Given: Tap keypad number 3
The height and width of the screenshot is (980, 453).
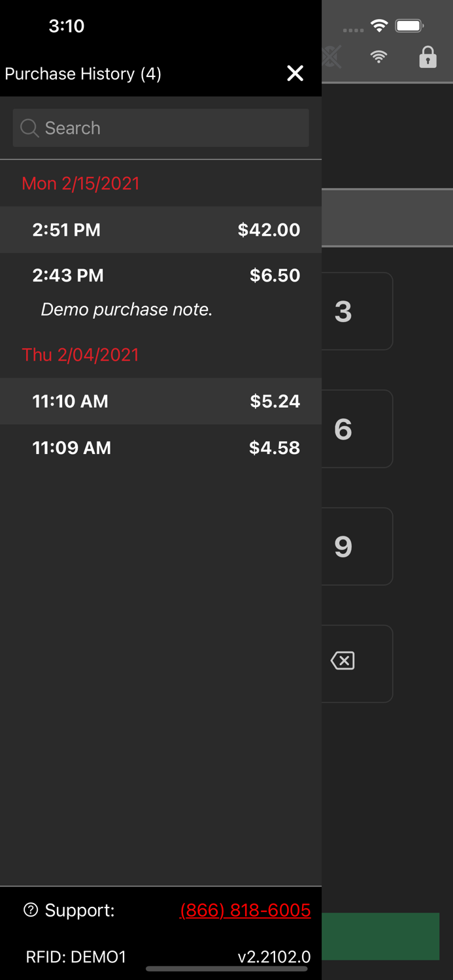Looking at the screenshot, I should point(357,311).
